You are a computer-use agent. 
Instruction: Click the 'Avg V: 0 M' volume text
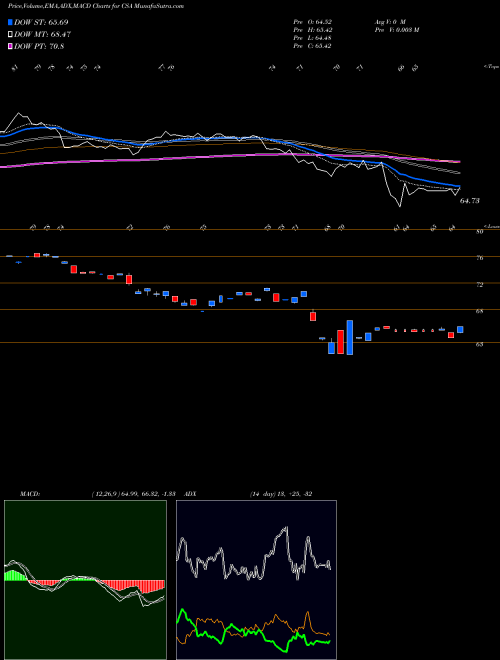pyautogui.click(x=389, y=21)
